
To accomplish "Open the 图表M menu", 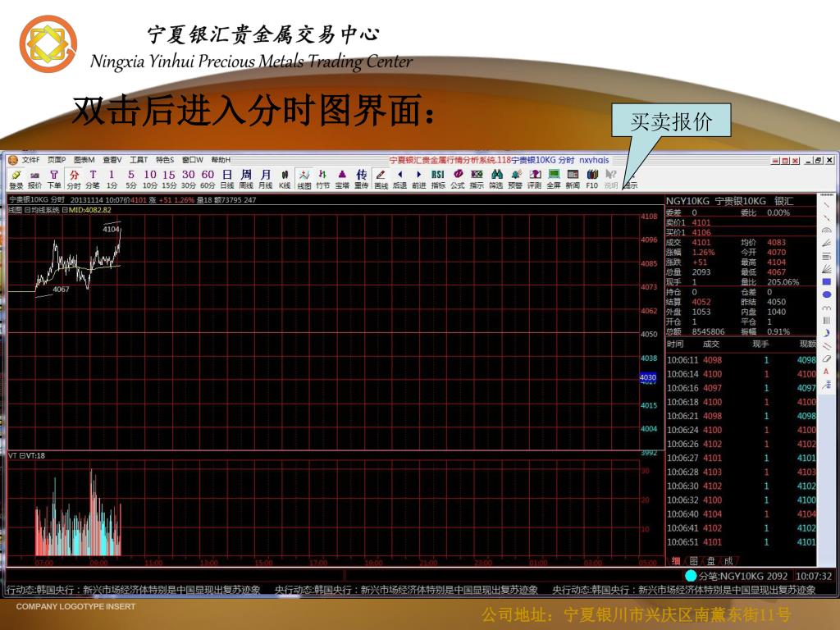I will [x=84, y=160].
